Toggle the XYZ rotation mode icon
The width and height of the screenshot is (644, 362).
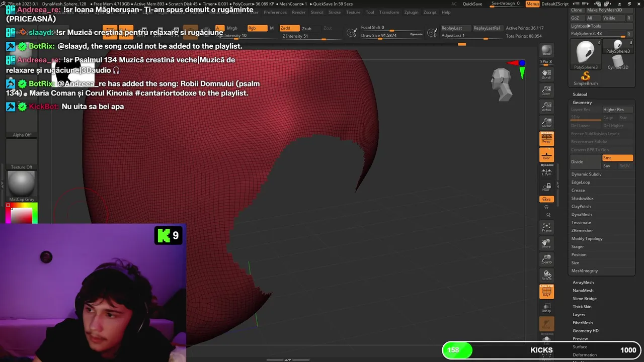[x=546, y=199]
